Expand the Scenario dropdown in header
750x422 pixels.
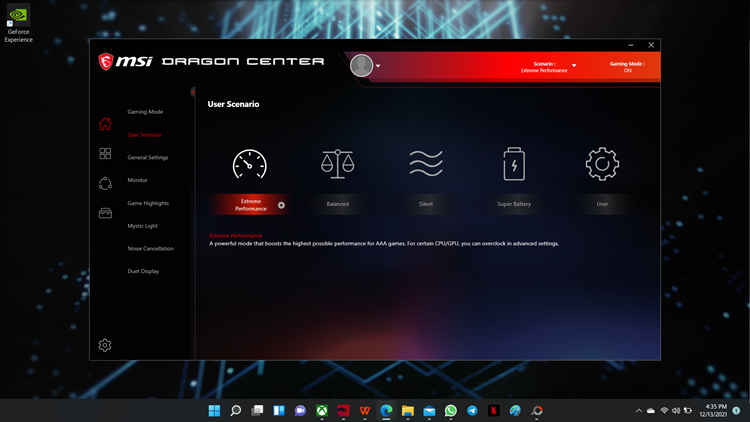(x=574, y=66)
